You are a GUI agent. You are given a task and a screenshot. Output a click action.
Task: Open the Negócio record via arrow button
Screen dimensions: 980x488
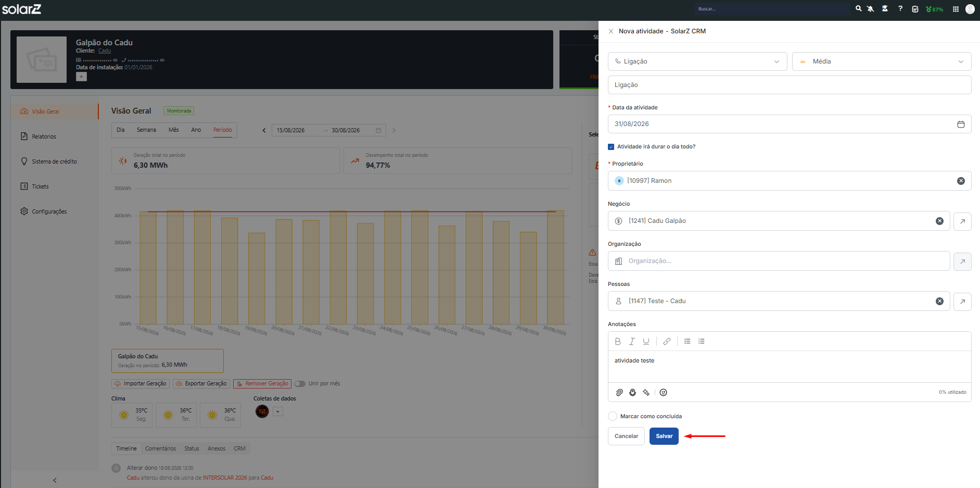[962, 221]
